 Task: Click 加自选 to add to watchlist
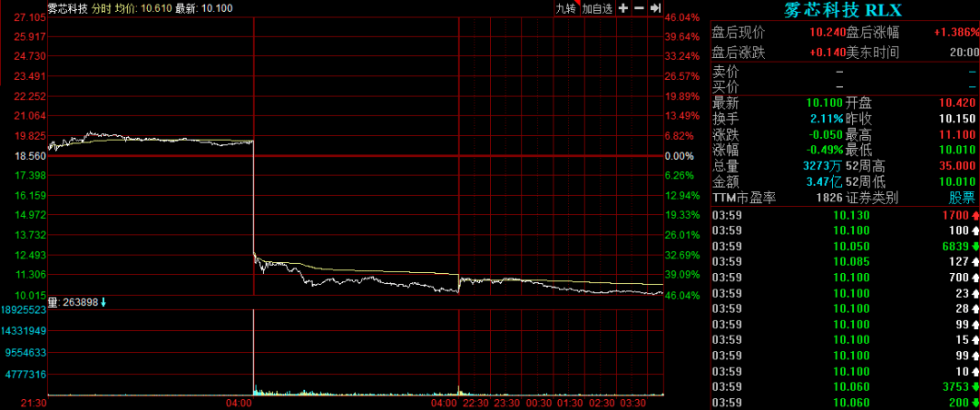(597, 8)
